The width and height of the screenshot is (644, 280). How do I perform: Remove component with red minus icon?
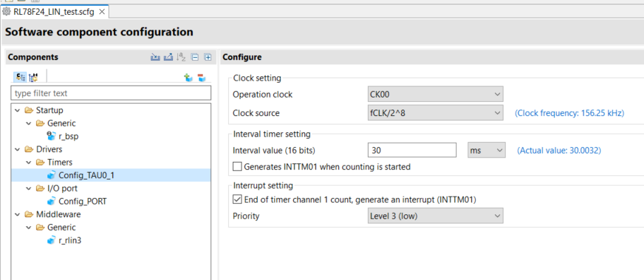(x=201, y=77)
